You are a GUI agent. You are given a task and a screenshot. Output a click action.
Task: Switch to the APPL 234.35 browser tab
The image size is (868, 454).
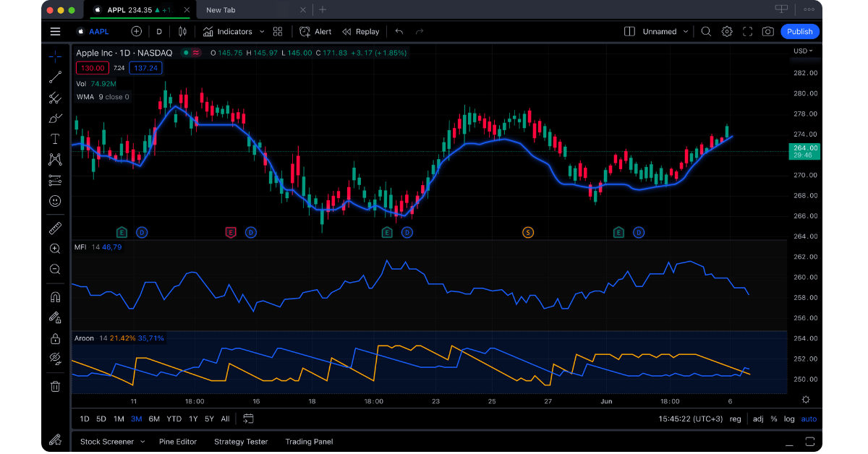click(x=139, y=10)
